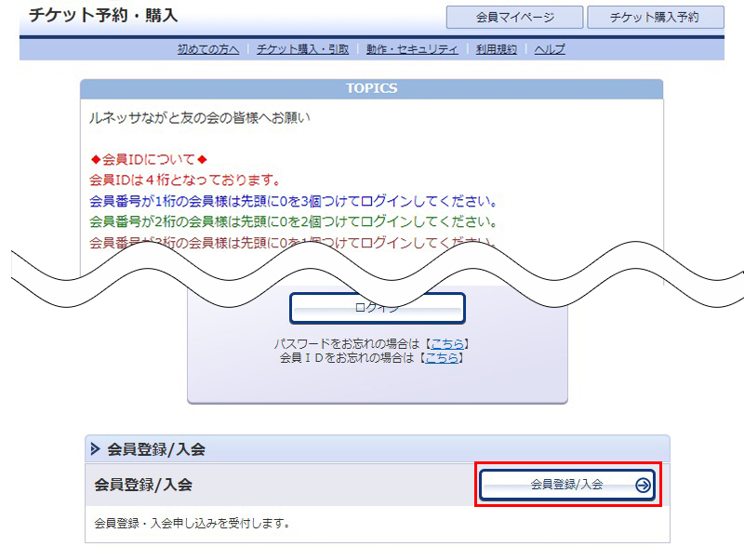The width and height of the screenshot is (744, 560).
Task: Click the blue 1桁 member number instruction line
Action: pos(293,201)
